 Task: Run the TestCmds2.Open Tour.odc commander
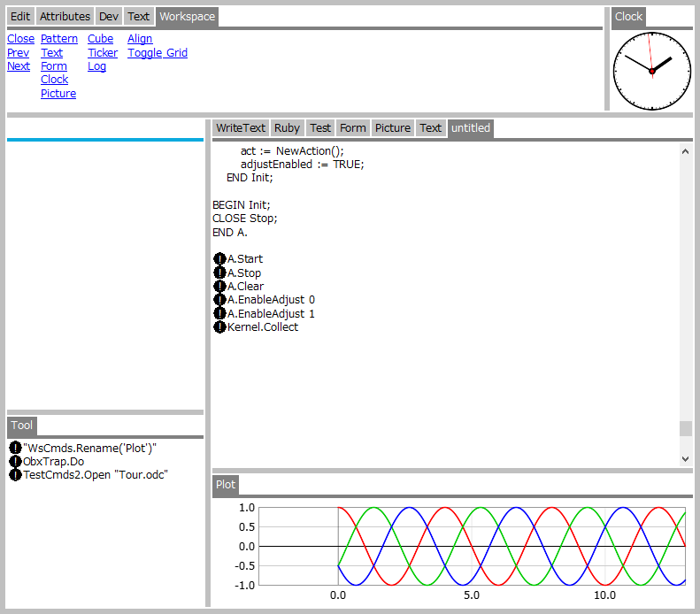pos(15,475)
